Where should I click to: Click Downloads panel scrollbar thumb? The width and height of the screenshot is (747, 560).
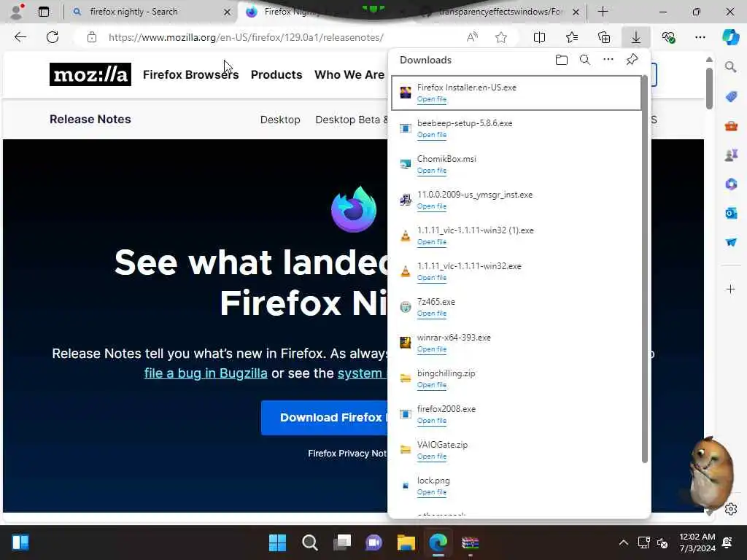(645, 269)
